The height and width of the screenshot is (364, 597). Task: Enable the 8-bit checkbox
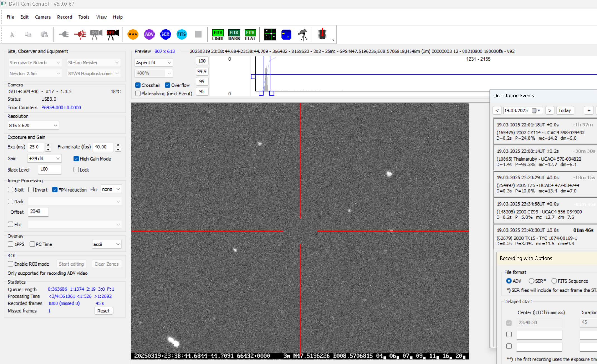[x=11, y=190]
